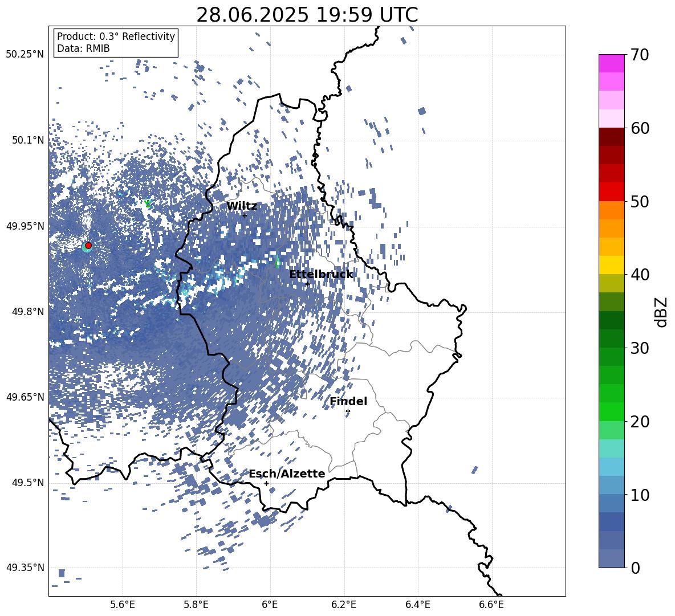
Task: Click the magenta top colorbar swatch
Action: pos(612,64)
